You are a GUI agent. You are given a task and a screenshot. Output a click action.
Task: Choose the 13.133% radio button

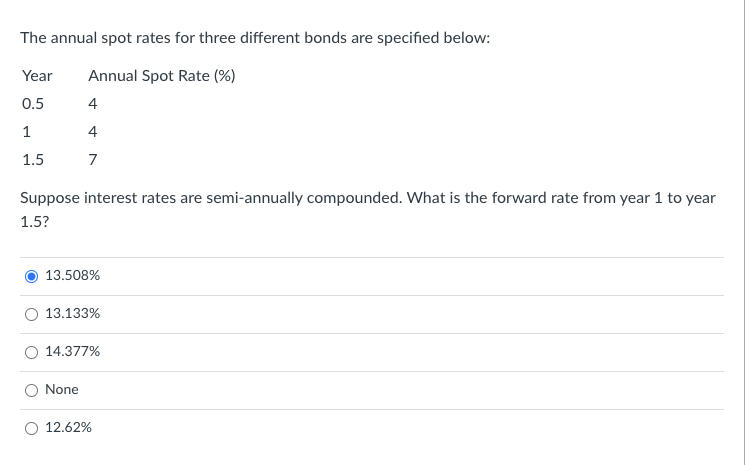click(x=32, y=313)
